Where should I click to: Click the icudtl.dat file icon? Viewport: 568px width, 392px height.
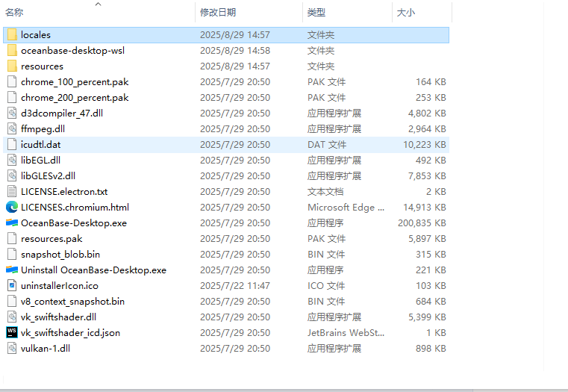click(12, 145)
